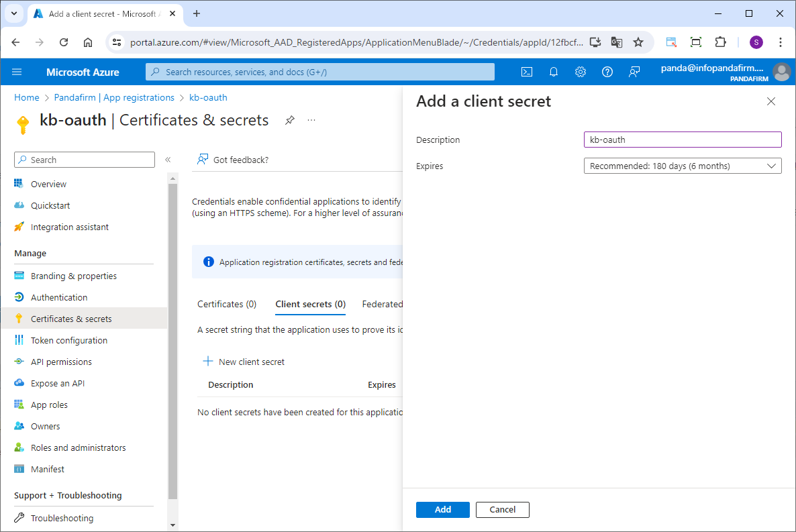The height and width of the screenshot is (532, 796).
Task: Click the feedback icon in header
Action: (634, 72)
